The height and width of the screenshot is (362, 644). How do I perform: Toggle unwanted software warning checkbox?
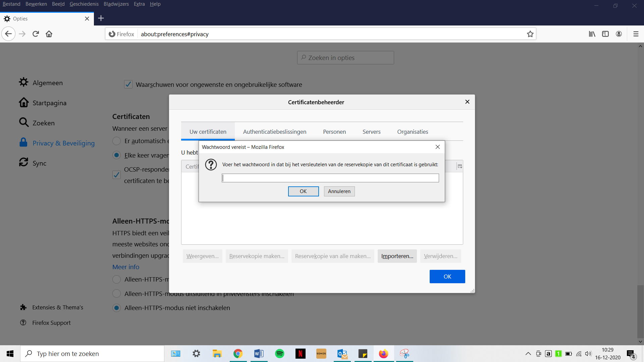[128, 84]
